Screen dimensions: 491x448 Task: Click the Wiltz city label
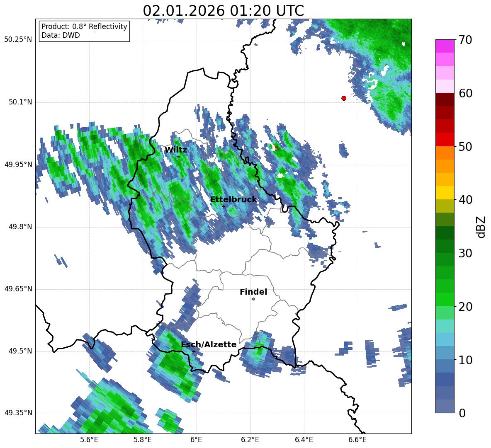(x=176, y=150)
